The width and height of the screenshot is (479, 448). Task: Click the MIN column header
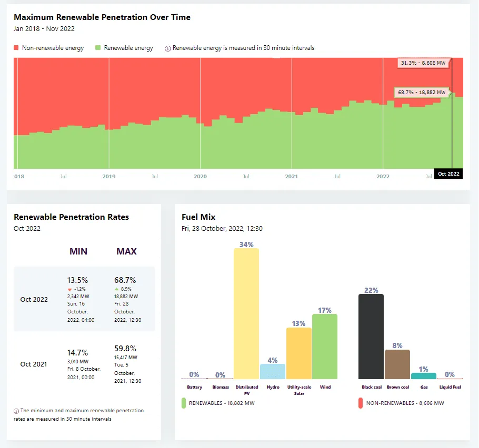tap(78, 251)
